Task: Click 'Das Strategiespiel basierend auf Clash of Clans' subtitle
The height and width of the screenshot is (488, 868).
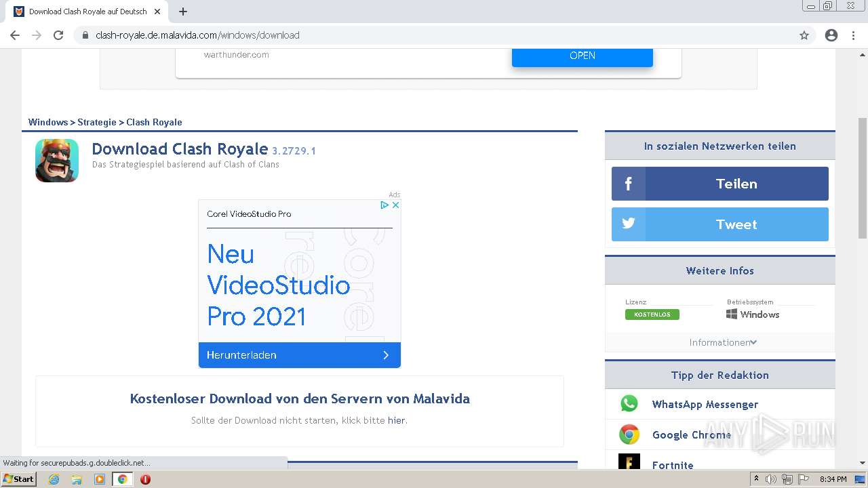Action: pos(186,164)
